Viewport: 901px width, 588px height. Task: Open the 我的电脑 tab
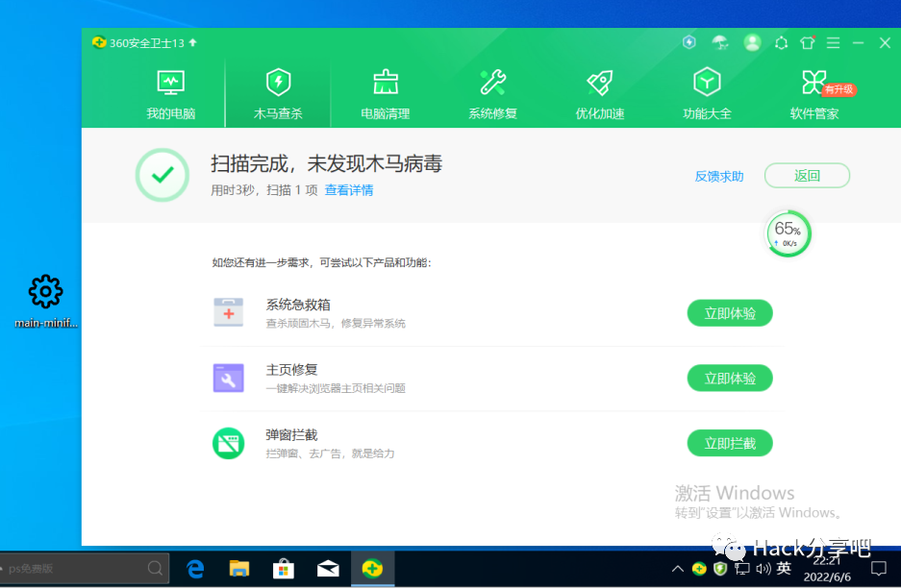tap(170, 95)
